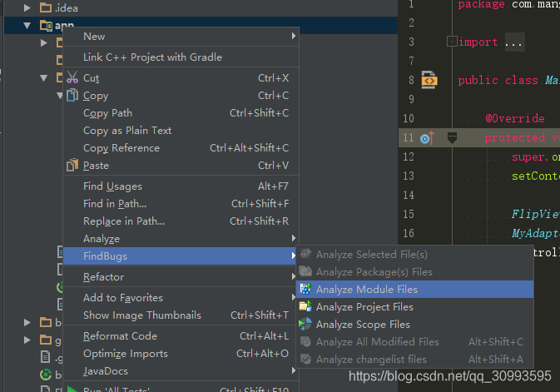
Task: Open the Analyze submenu arrow
Action: point(293,238)
